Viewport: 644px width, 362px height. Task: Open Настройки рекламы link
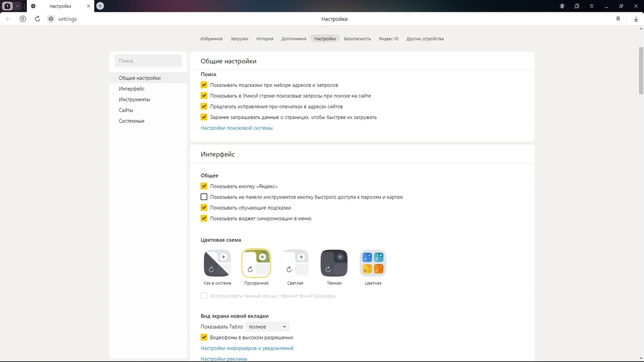click(224, 359)
